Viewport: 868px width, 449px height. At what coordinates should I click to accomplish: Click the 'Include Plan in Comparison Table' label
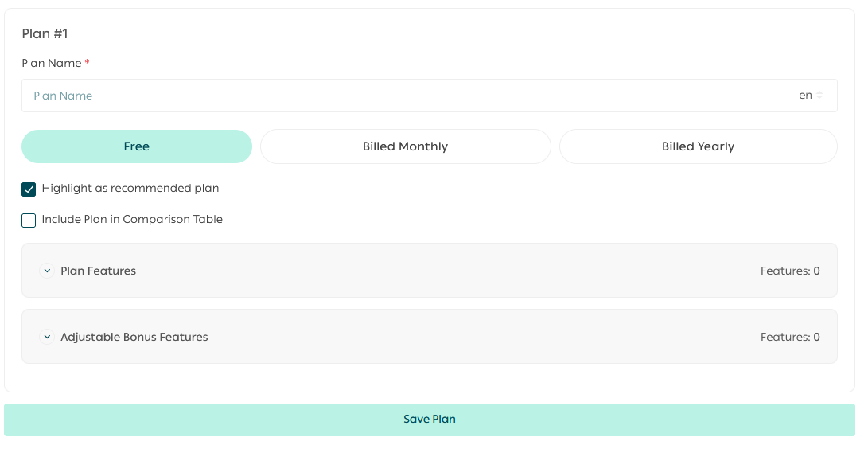pyautogui.click(x=132, y=220)
